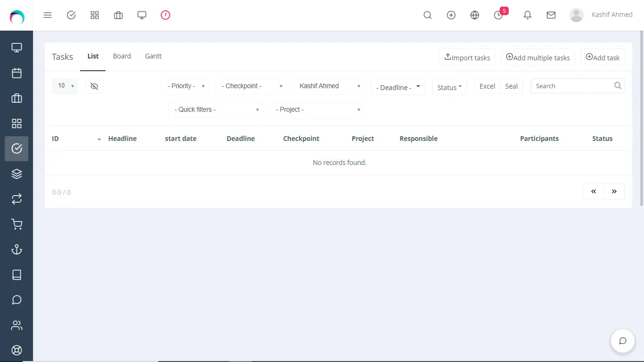The image size is (644, 362).
Task: Open the Priority filter dropdown
Action: tap(185, 86)
